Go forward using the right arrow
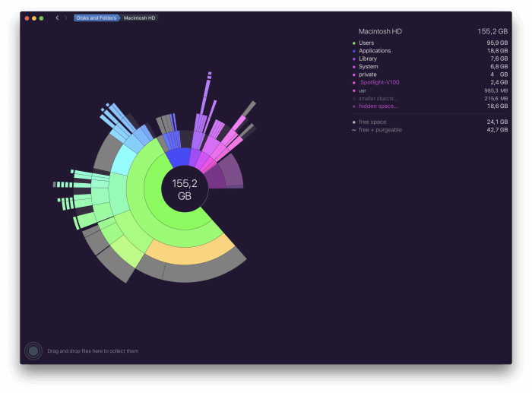 tap(66, 17)
